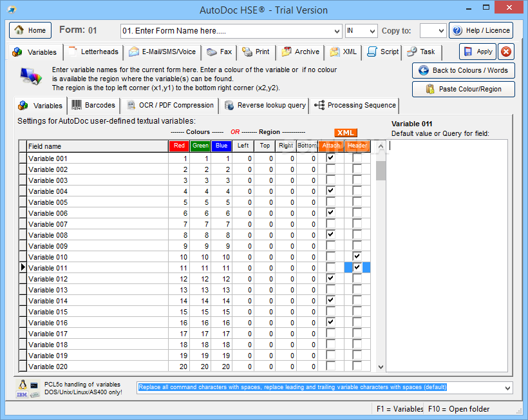This screenshot has width=528, height=420.
Task: Click the orange XML badge above the table
Action: click(346, 133)
